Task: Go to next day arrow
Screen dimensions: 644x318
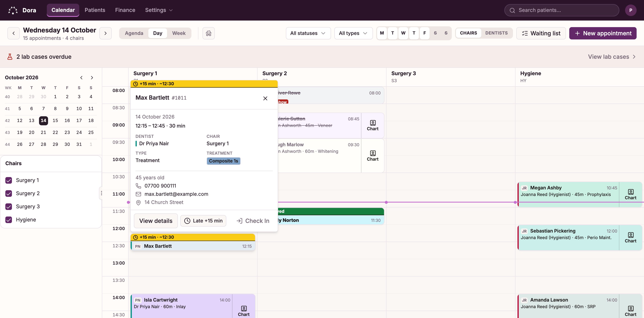Action: 106,33
